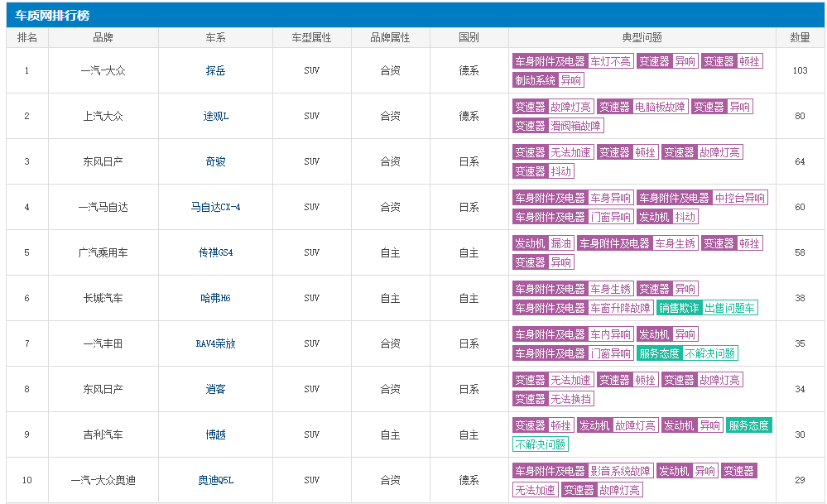Viewport: 827px width, 504px height.
Task: Click the quantity value 64
Action: pyautogui.click(x=800, y=162)
